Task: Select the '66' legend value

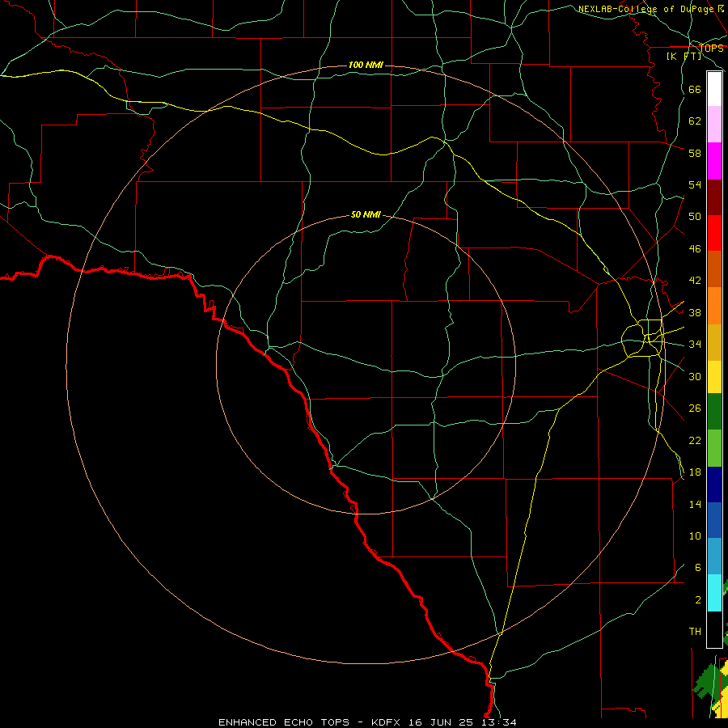Action: [695, 89]
